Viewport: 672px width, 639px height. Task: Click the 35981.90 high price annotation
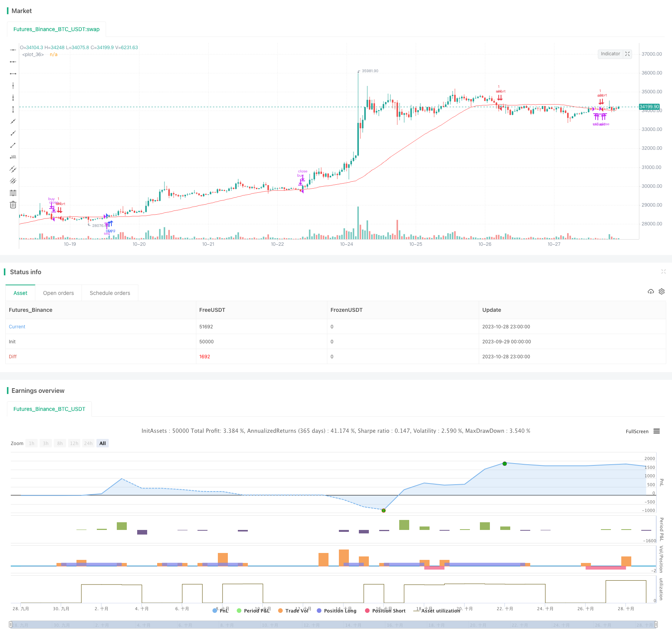370,71
